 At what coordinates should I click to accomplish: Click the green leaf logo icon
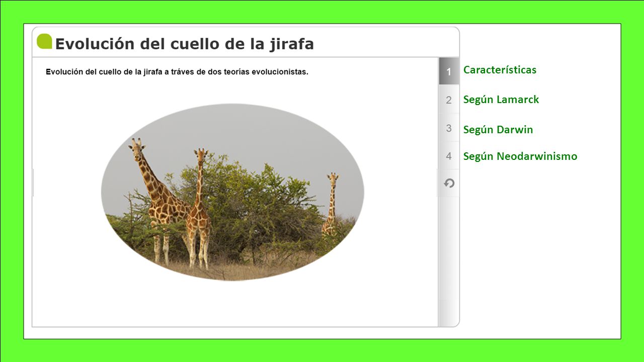point(44,41)
